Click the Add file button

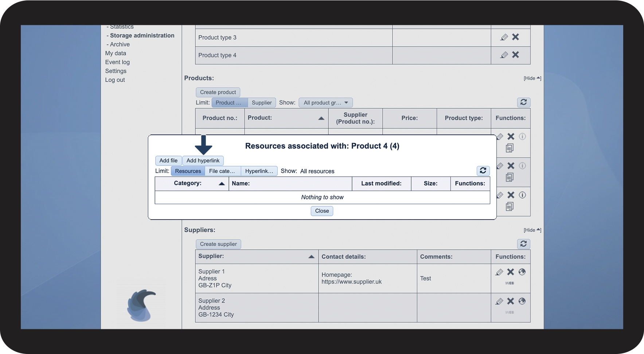168,161
